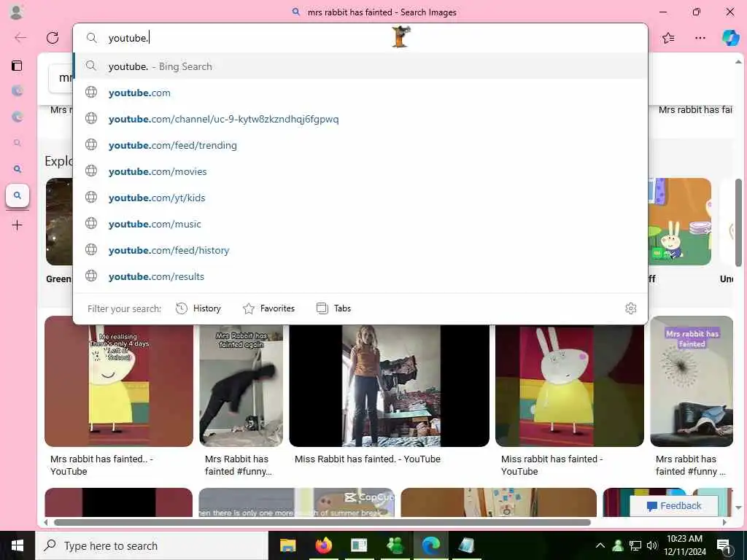Filter suggestions by History
Image resolution: width=747 pixels, height=560 pixels.
click(198, 308)
